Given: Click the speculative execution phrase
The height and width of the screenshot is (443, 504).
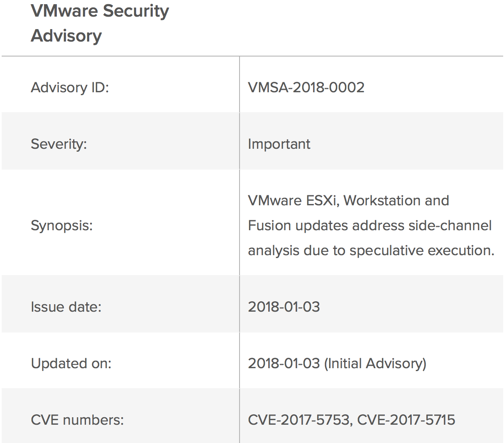Looking at the screenshot, I should point(421,251).
